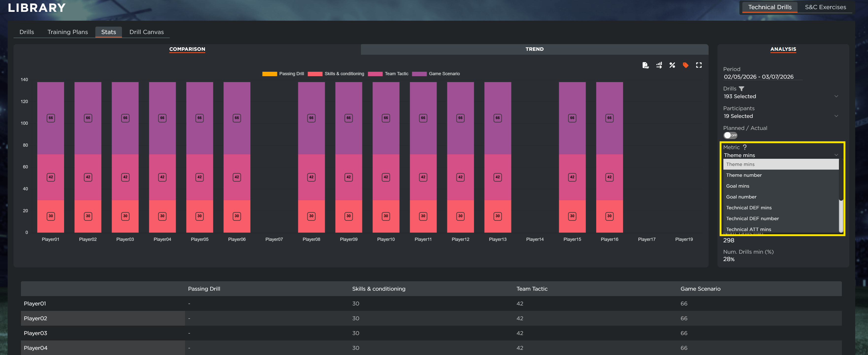868x355 pixels.
Task: Expand chart to fullscreen
Action: 699,65
